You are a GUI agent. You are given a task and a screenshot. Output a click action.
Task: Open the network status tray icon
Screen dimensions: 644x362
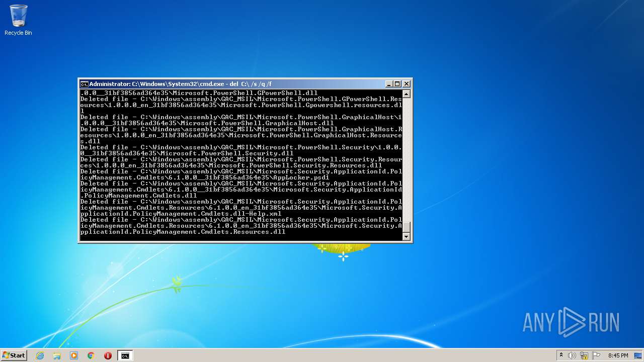click(584, 355)
